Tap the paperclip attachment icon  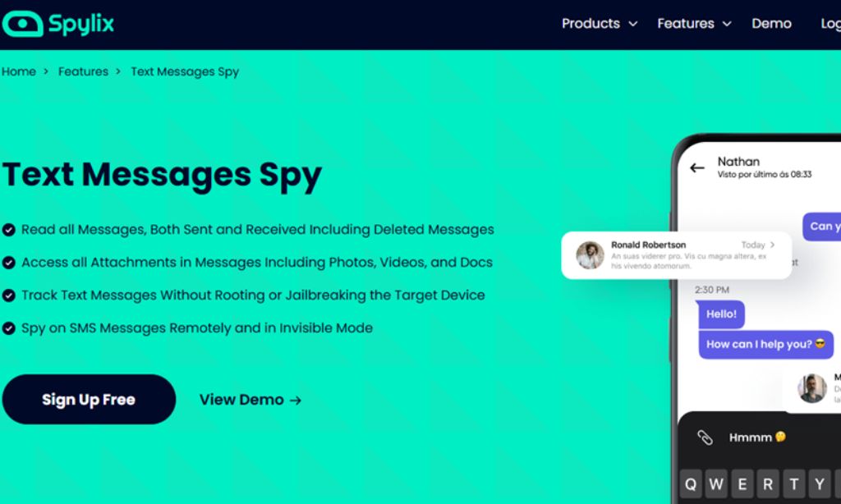point(705,438)
